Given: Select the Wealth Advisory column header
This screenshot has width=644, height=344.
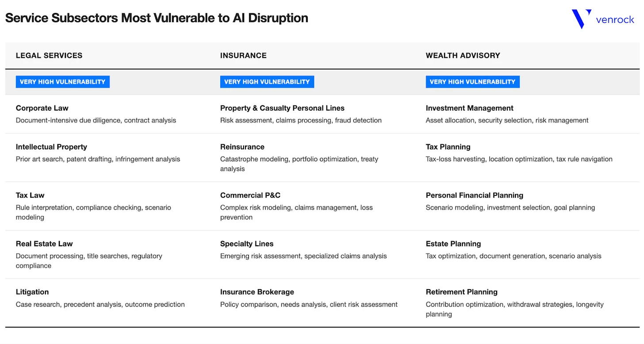Looking at the screenshot, I should 463,56.
